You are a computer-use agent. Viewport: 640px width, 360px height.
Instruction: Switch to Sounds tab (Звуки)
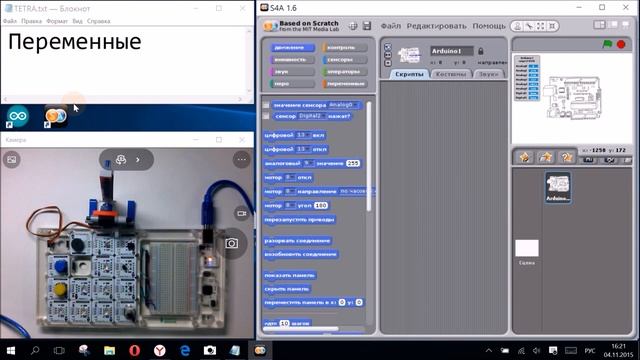pos(488,74)
